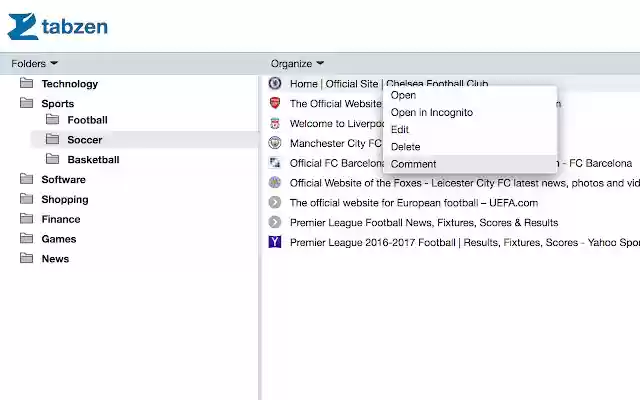Open the Organize dropdown menu
The width and height of the screenshot is (640, 400).
pos(297,64)
